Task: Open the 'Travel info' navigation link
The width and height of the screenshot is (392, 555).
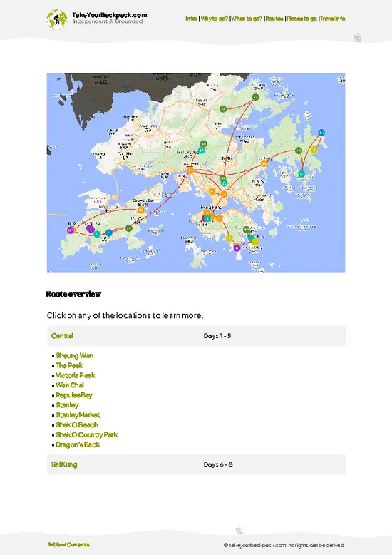Action: (x=333, y=19)
